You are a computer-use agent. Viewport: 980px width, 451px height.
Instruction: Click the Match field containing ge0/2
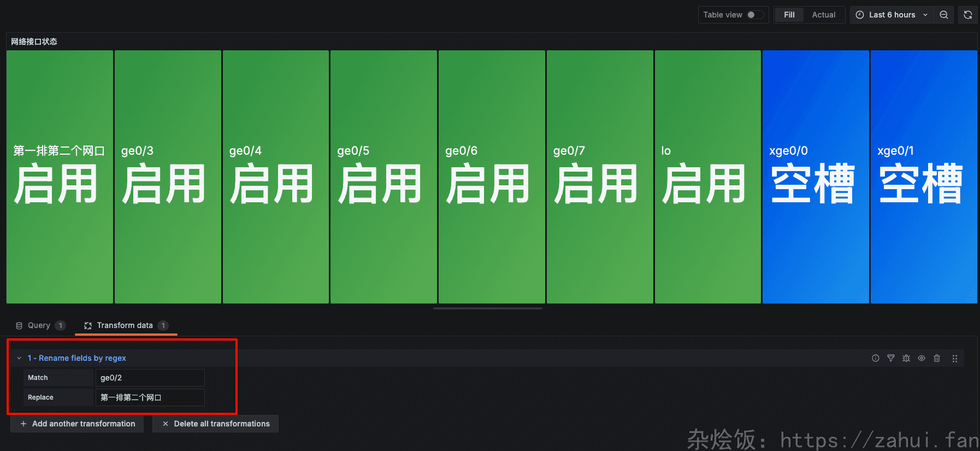pos(150,378)
